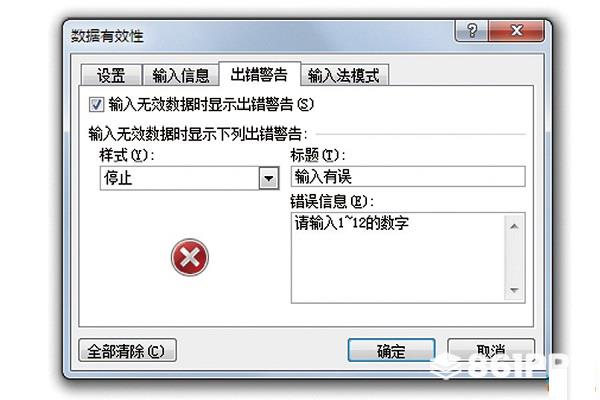Expand the 样式 dropdown arrow
This screenshot has width=600, height=400.
[269, 178]
